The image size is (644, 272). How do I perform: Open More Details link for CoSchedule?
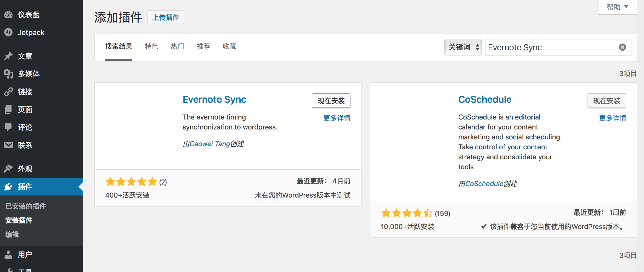[612, 118]
